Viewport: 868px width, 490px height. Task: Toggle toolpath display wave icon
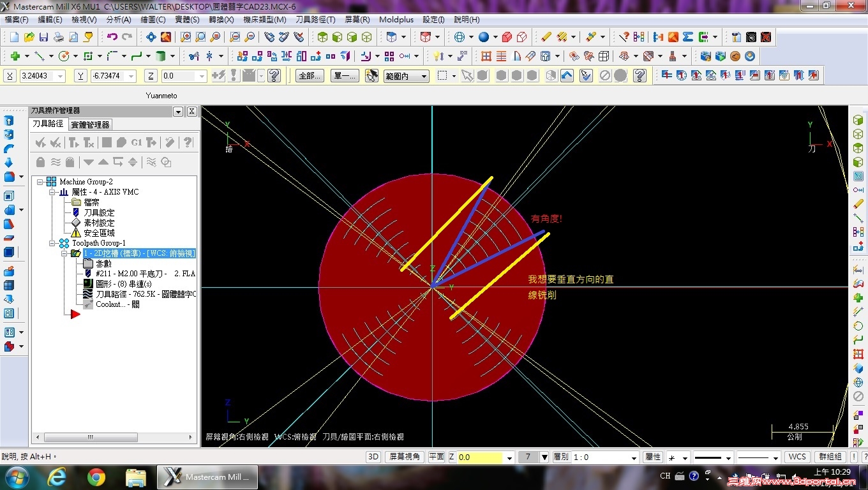[x=56, y=162]
